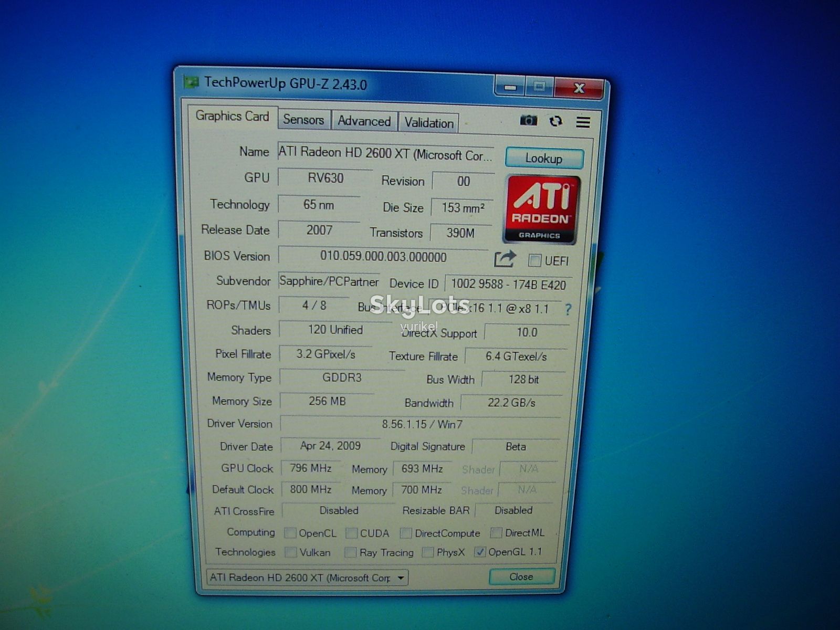Image resolution: width=840 pixels, height=630 pixels.
Task: Open the Validation tab
Action: pyautogui.click(x=429, y=123)
